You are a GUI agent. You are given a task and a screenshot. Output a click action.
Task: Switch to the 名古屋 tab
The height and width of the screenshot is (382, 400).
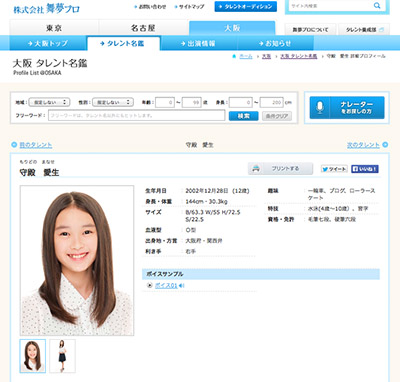pos(144,28)
